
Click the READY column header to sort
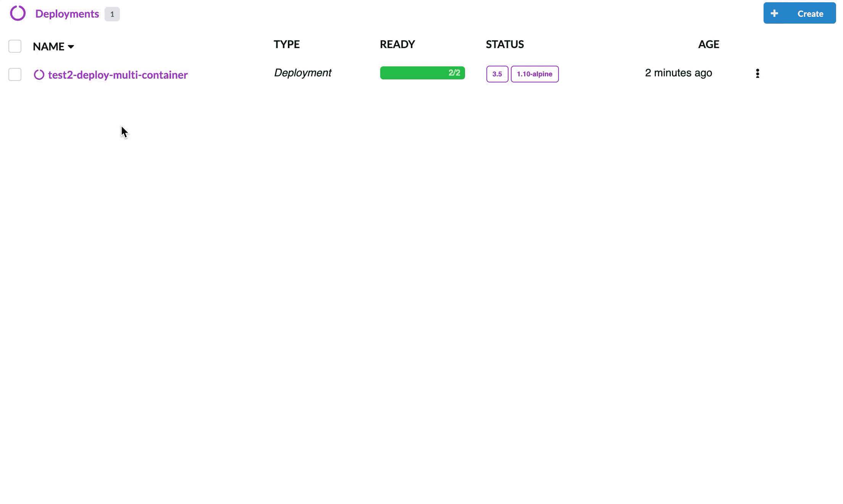pyautogui.click(x=397, y=44)
